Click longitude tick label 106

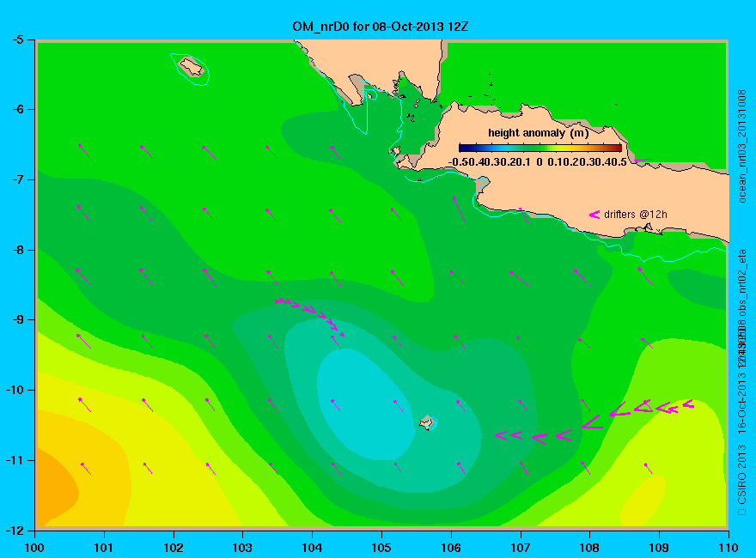pyautogui.click(x=451, y=548)
